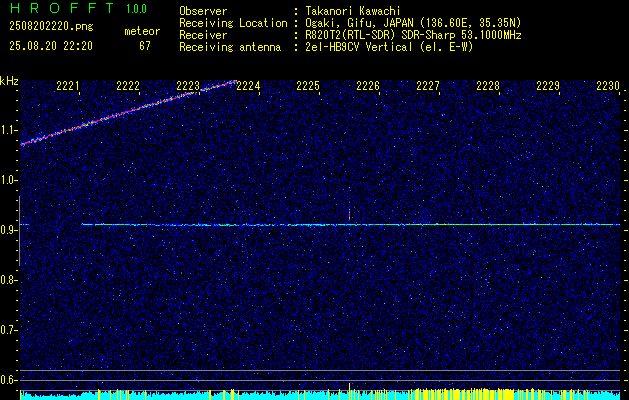
Task: Click the cyan signal level strip at bottom
Action: 320,395
